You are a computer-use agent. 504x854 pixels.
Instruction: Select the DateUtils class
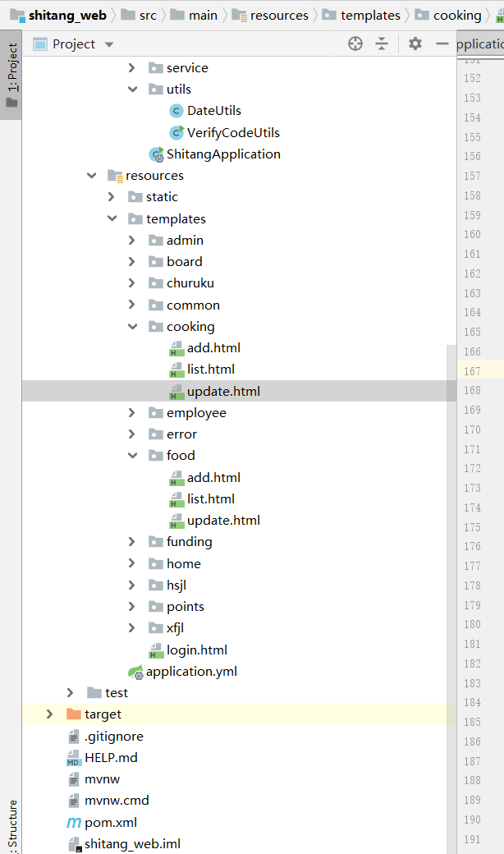(x=213, y=110)
